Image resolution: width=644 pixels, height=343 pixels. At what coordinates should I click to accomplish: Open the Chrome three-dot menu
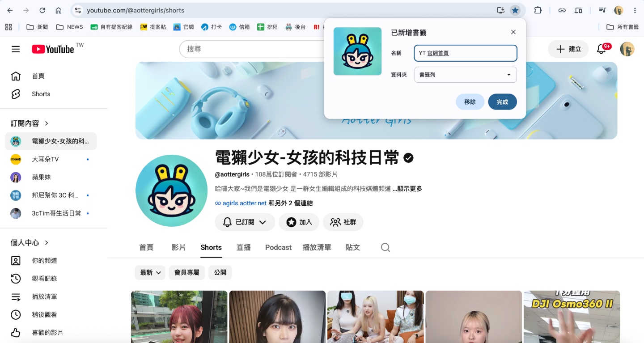coord(635,10)
